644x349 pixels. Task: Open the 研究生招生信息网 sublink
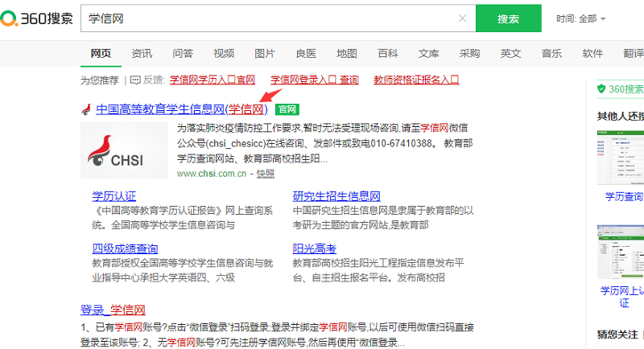pos(336,196)
